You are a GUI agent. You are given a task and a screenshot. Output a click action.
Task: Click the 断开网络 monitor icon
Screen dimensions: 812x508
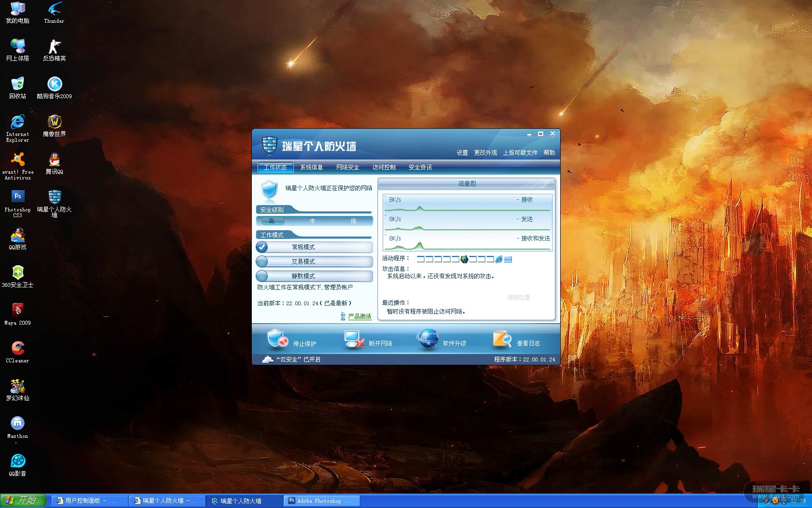[x=354, y=339]
